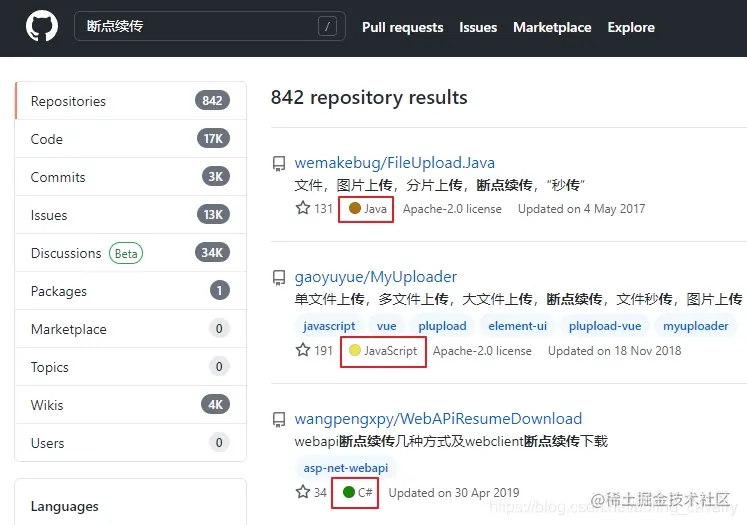Click the repo icon beside wemakebug/FileUpload.Java

click(x=279, y=163)
